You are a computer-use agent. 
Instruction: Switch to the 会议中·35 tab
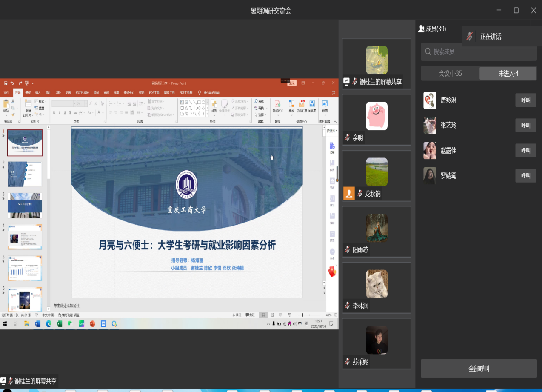[450, 74]
